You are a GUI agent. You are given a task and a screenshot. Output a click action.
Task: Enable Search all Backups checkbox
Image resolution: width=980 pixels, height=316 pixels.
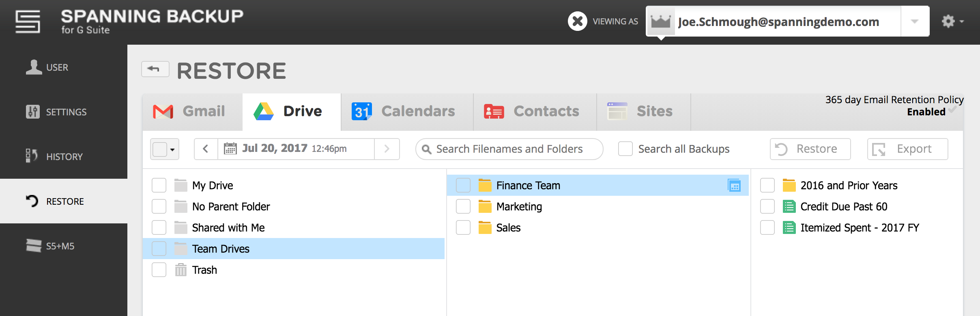click(x=625, y=149)
